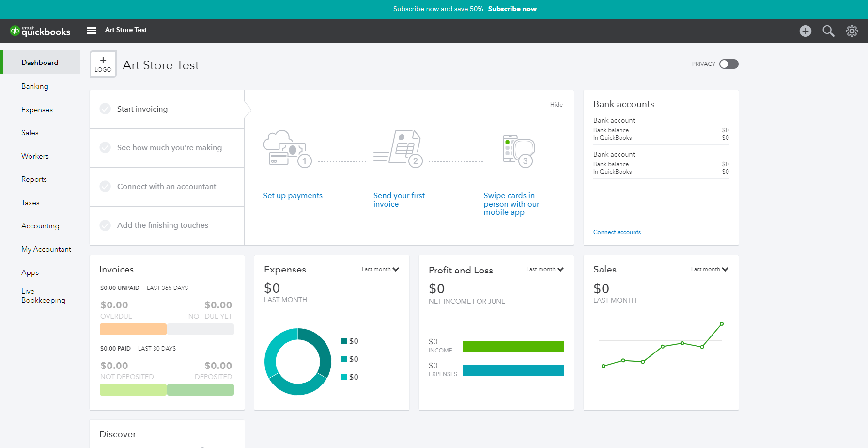Click the plus Quick Create icon

click(x=806, y=31)
